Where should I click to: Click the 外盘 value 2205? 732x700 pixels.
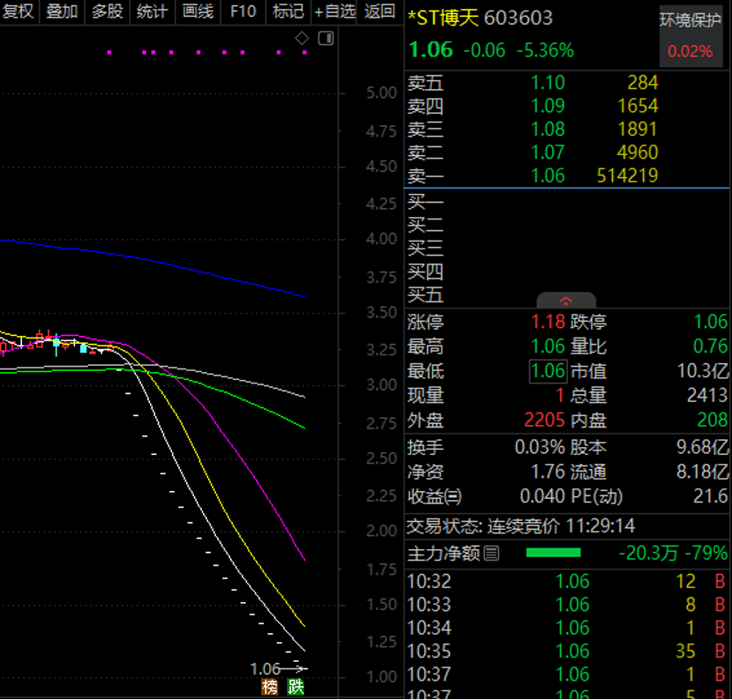[544, 421]
